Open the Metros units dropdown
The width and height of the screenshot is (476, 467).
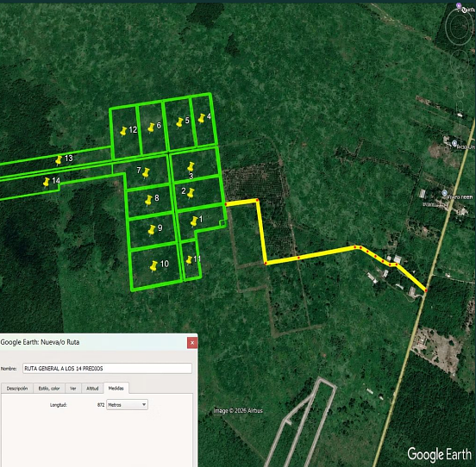pos(127,404)
